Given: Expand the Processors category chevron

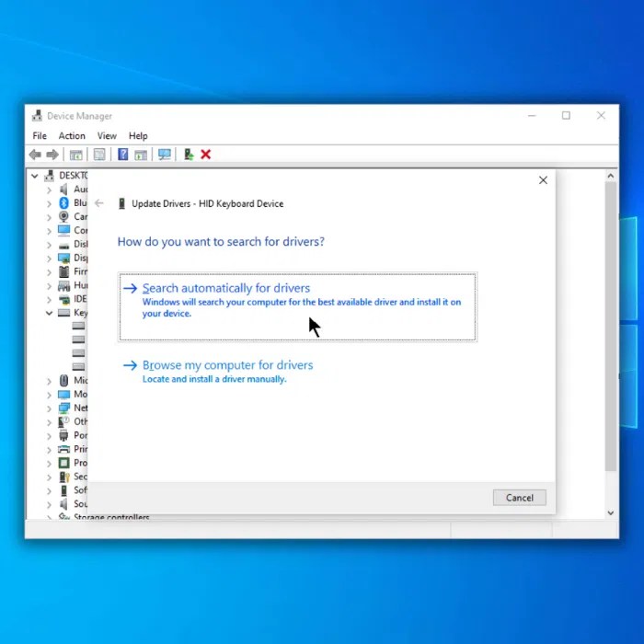Looking at the screenshot, I should 49,464.
